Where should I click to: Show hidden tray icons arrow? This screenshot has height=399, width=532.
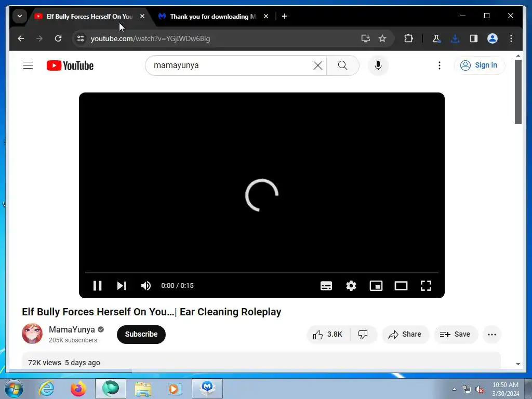454,389
